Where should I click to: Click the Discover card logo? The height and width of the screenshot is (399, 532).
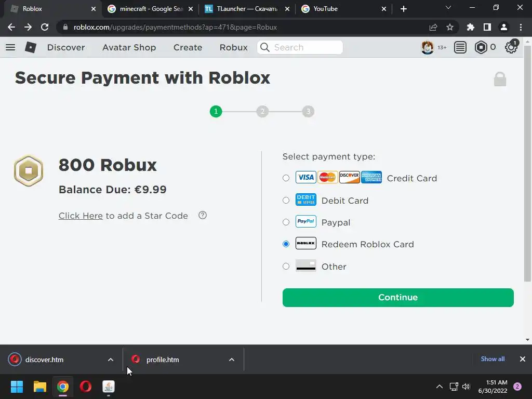click(350, 177)
